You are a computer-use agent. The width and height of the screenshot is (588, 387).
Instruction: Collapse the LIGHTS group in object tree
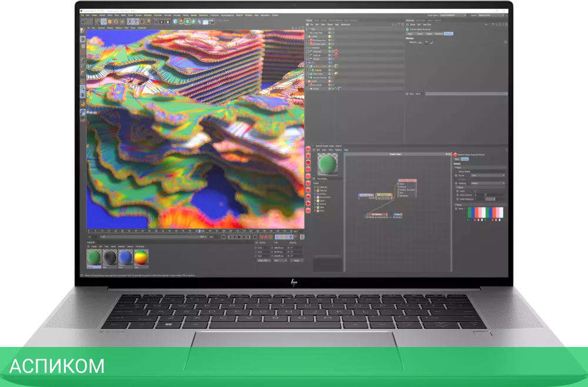pyautogui.click(x=307, y=36)
